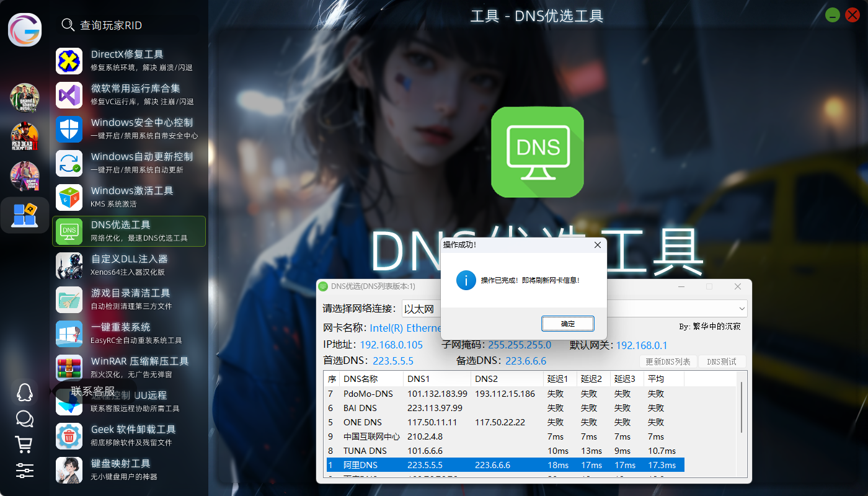This screenshot has height=496, width=868.
Task: Click the DNS测试 button
Action: 722,361
